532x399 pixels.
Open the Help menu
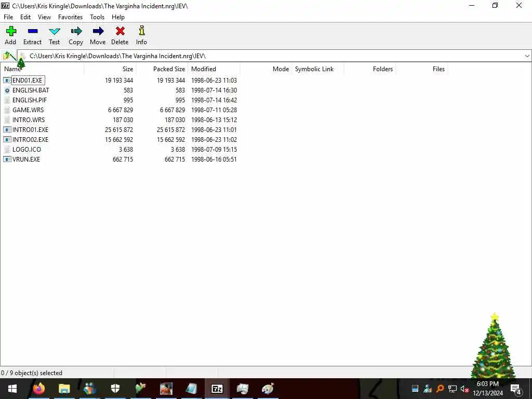[118, 17]
